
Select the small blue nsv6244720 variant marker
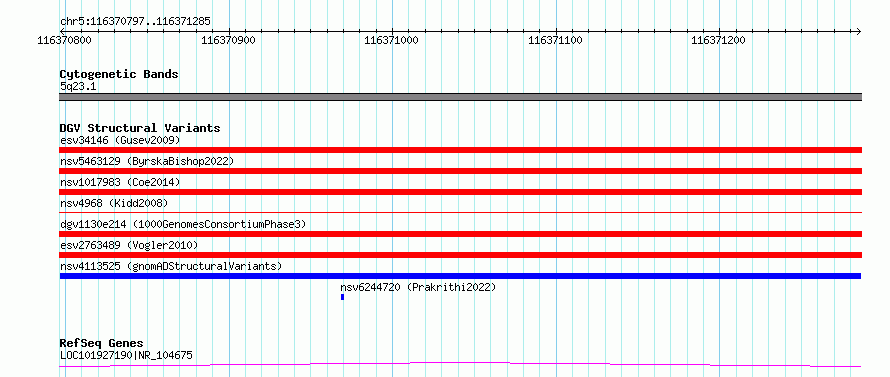pyautogui.click(x=342, y=297)
